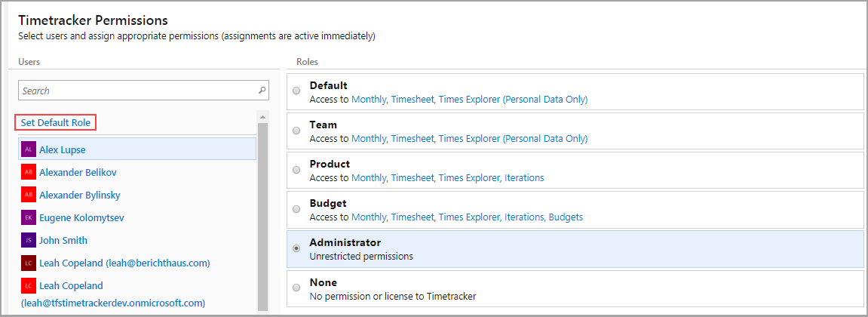Click avatar of Leah Copeland (leah@berichthaus.com)
This screenshot has width=868, height=317.
point(29,263)
